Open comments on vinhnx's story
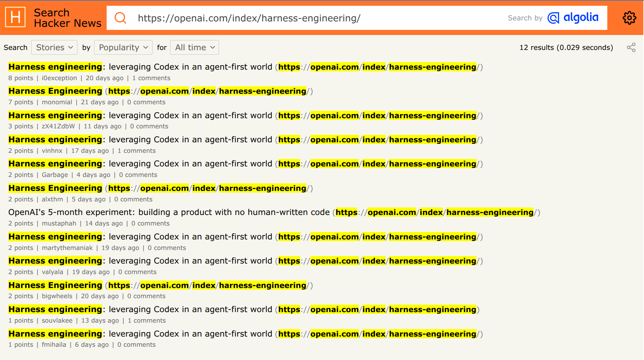Screen dimensions: 644x360 click(x=137, y=151)
